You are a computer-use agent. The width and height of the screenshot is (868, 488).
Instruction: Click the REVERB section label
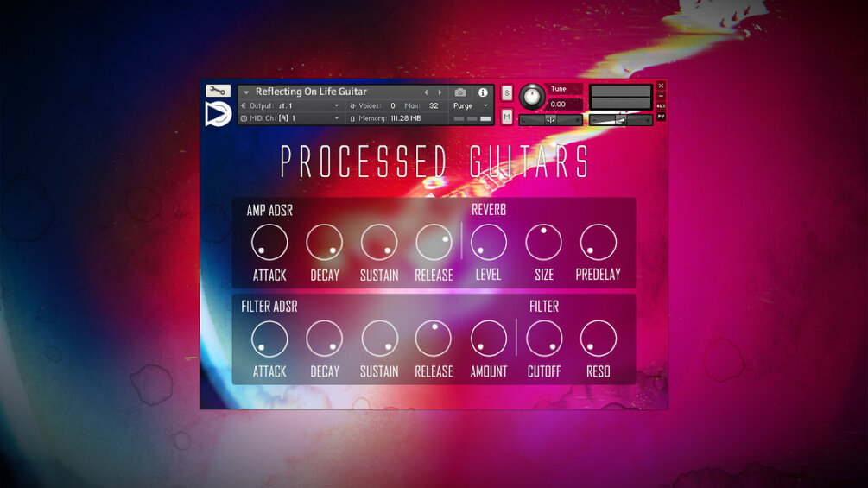[489, 210]
